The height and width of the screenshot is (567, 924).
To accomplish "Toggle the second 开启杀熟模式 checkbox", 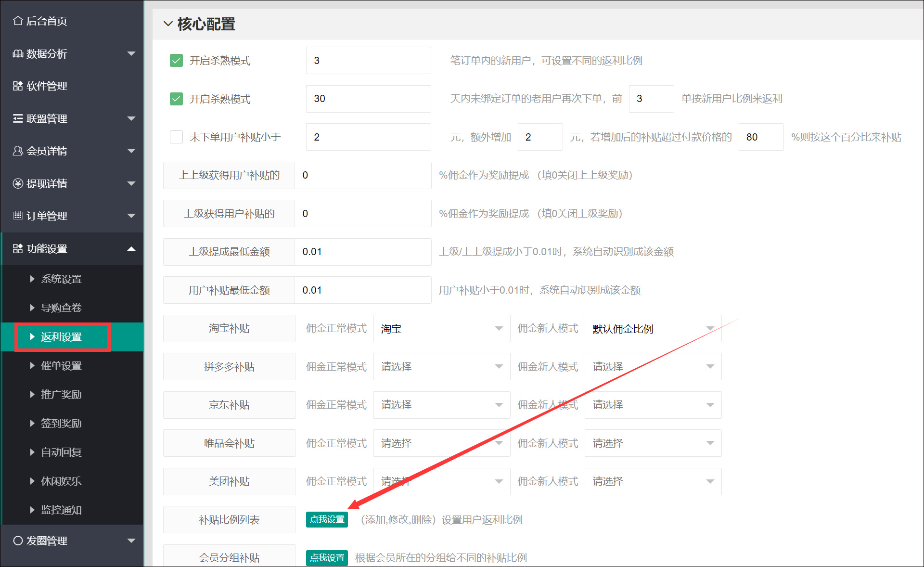I will click(176, 99).
